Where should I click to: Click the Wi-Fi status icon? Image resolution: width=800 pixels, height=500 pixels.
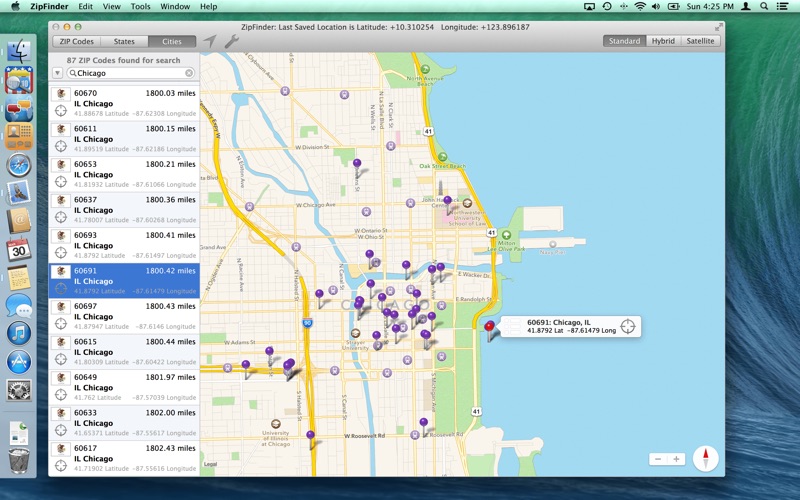click(640, 6)
